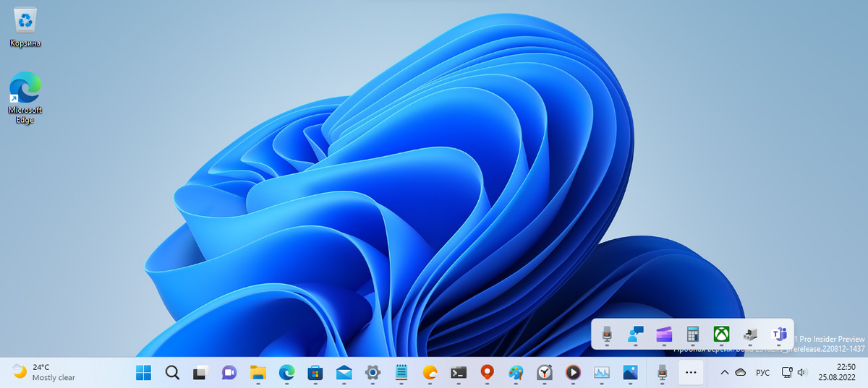The height and width of the screenshot is (388, 868).
Task: Select the Корзина desktop icon
Action: coord(25,28)
